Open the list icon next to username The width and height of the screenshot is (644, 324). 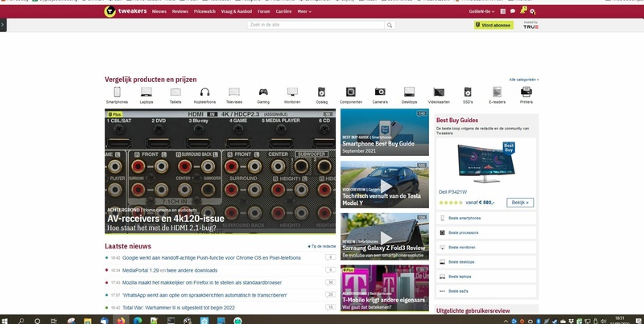coord(502,11)
